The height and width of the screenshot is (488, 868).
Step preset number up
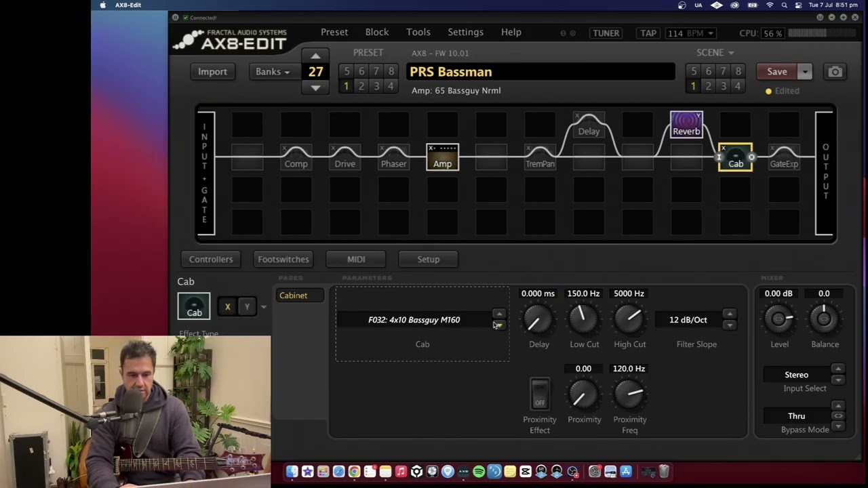315,56
